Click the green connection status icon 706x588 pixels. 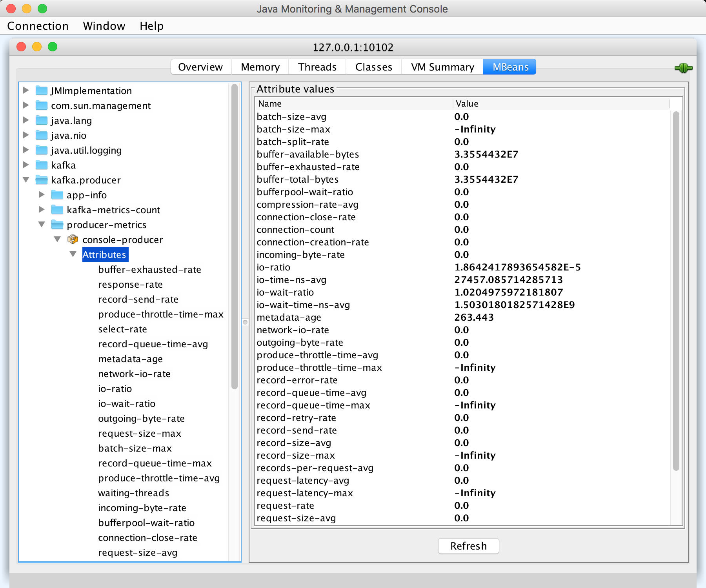click(x=683, y=68)
